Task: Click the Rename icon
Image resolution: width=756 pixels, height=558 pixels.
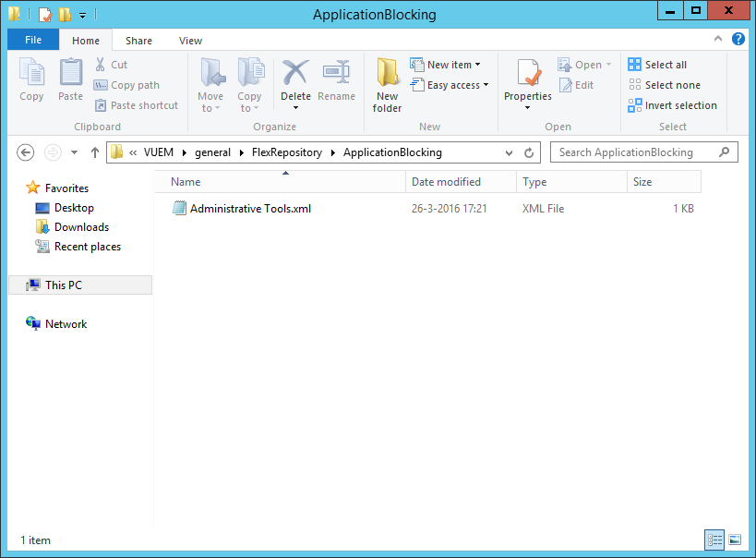Action: [336, 72]
